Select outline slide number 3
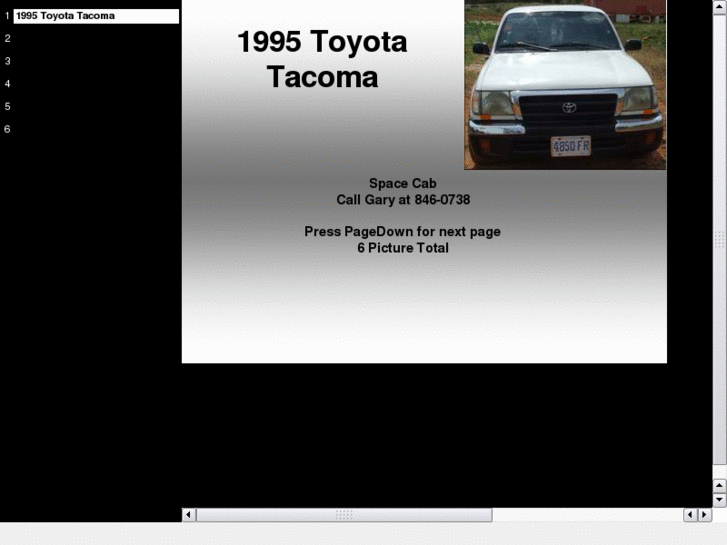This screenshot has height=545, width=727. click(x=7, y=61)
